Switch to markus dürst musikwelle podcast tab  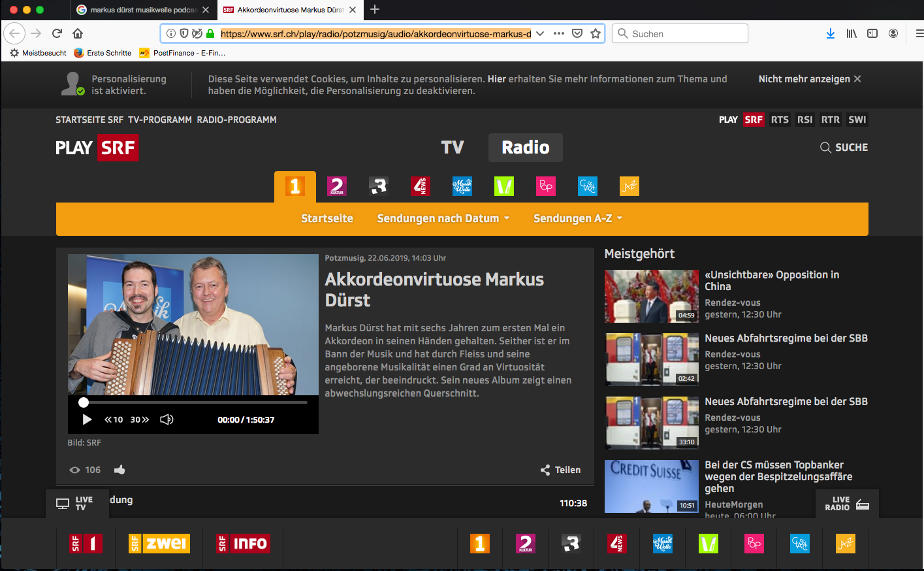pos(142,10)
